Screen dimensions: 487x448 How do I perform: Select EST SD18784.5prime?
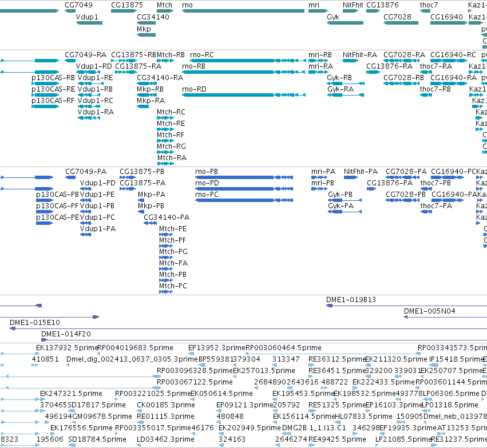click(x=97, y=439)
